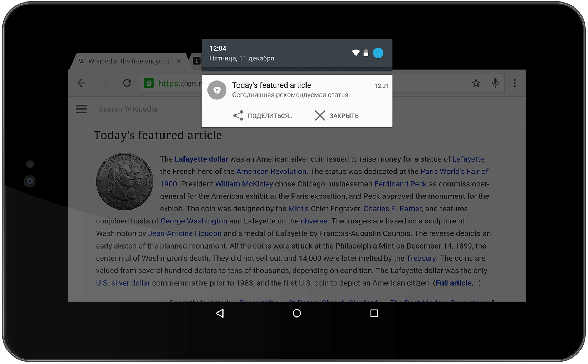The image size is (588, 364).
Task: Tap the Lafayette dollar coin image
Action: pyautogui.click(x=124, y=182)
